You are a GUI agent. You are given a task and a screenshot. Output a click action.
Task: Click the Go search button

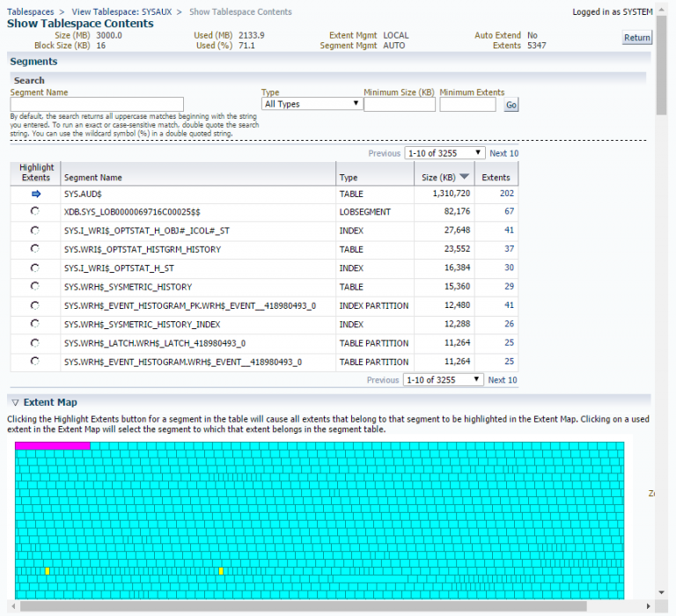tap(511, 105)
